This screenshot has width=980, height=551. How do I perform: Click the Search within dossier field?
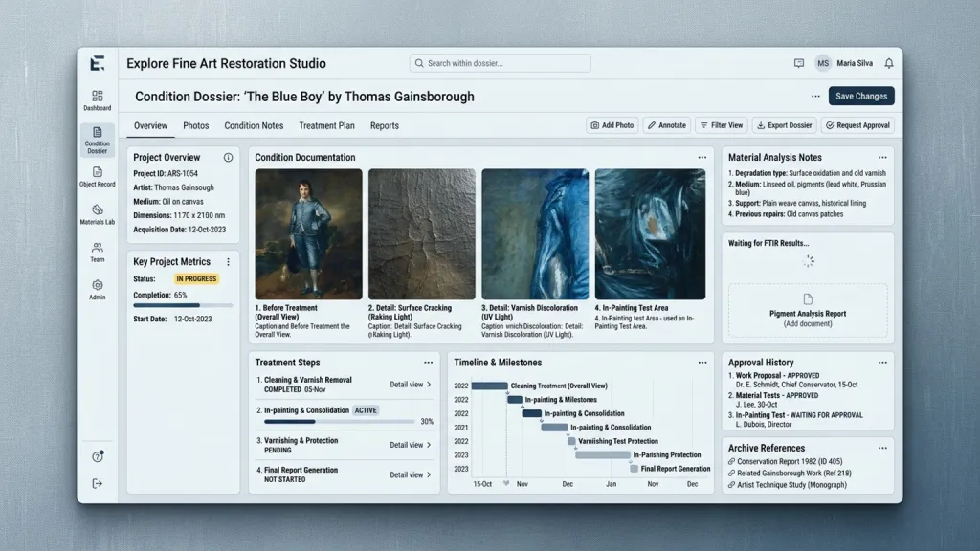pos(500,63)
